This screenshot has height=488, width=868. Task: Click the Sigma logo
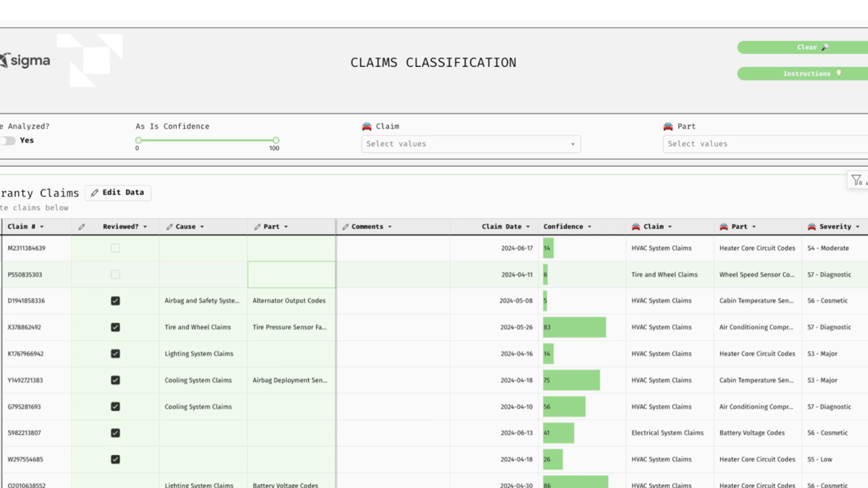pyautogui.click(x=25, y=61)
